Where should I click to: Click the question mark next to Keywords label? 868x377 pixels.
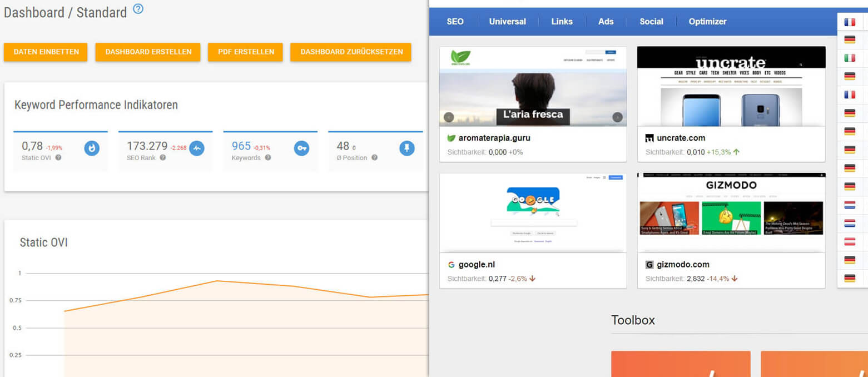pyautogui.click(x=268, y=158)
